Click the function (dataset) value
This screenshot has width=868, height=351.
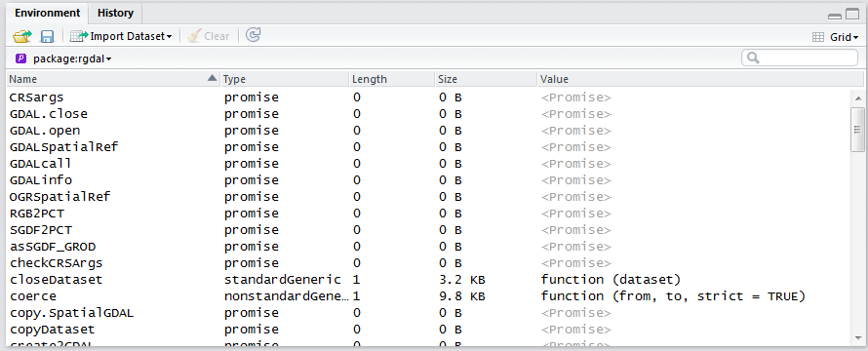pyautogui.click(x=611, y=280)
